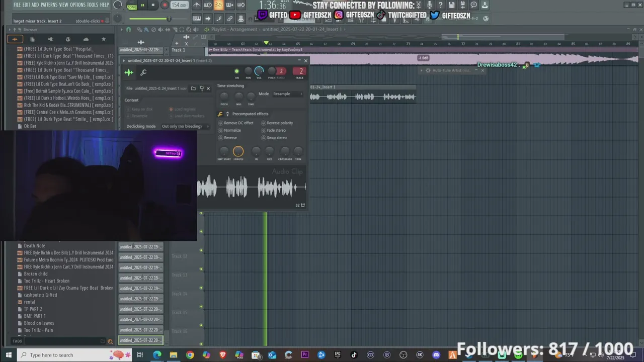This screenshot has height=362, width=644.
Task: Select the audio files tab in Browser
Action: [x=15, y=39]
